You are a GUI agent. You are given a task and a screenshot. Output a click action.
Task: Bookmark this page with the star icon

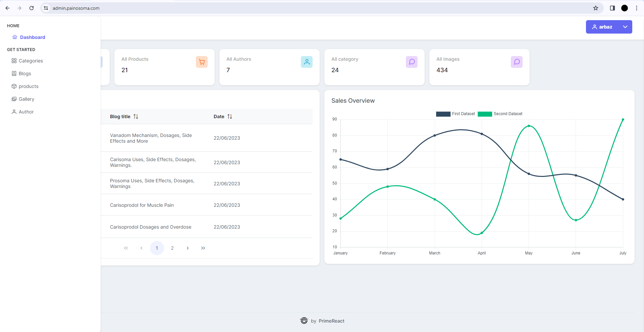(596, 8)
